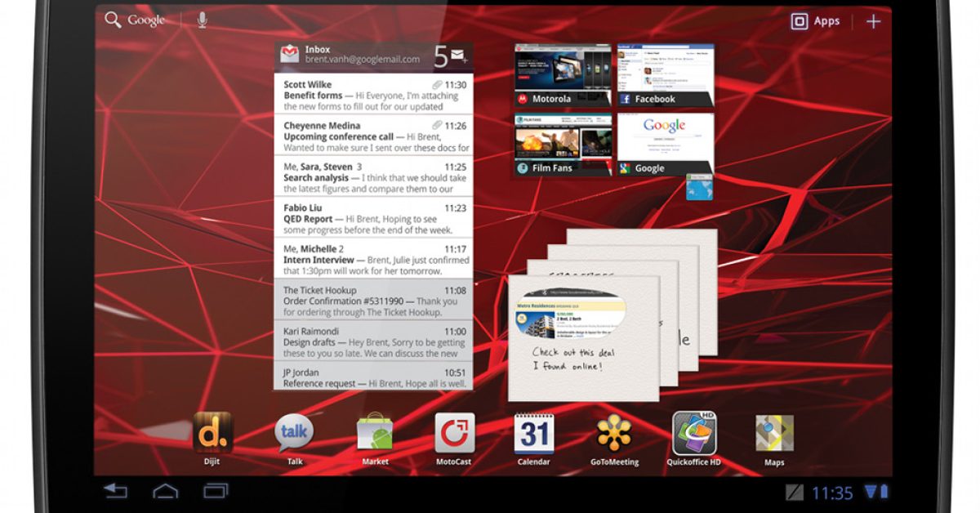Open the Google bookmark thumbnail
This screenshot has height=513, width=980.
pyautogui.click(x=665, y=145)
